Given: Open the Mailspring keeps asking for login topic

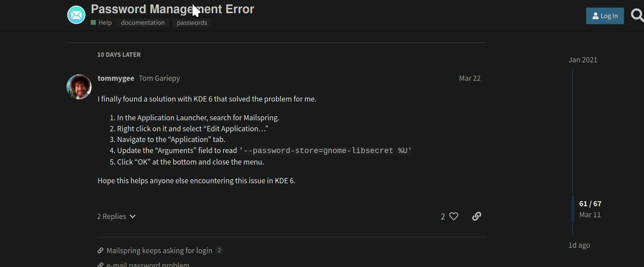Looking at the screenshot, I should pyautogui.click(x=159, y=250).
